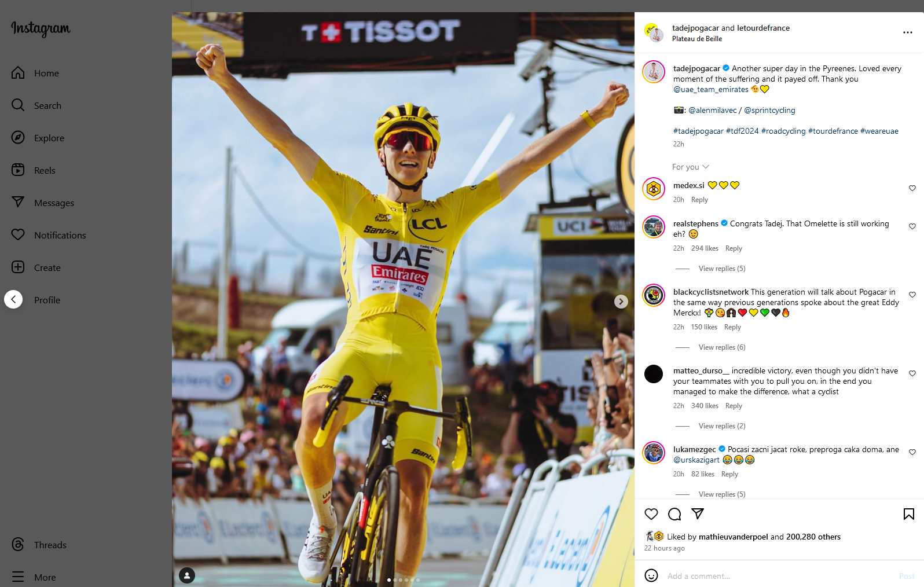Image resolution: width=924 pixels, height=587 pixels.
Task: Open post options three-dot menu
Action: tap(908, 32)
